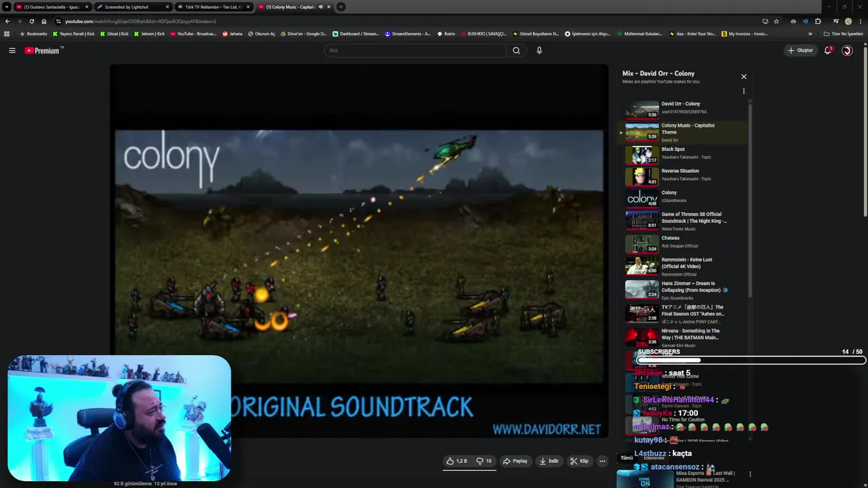The image size is (868, 488).
Task: Click the browser home button
Action: coord(44,21)
